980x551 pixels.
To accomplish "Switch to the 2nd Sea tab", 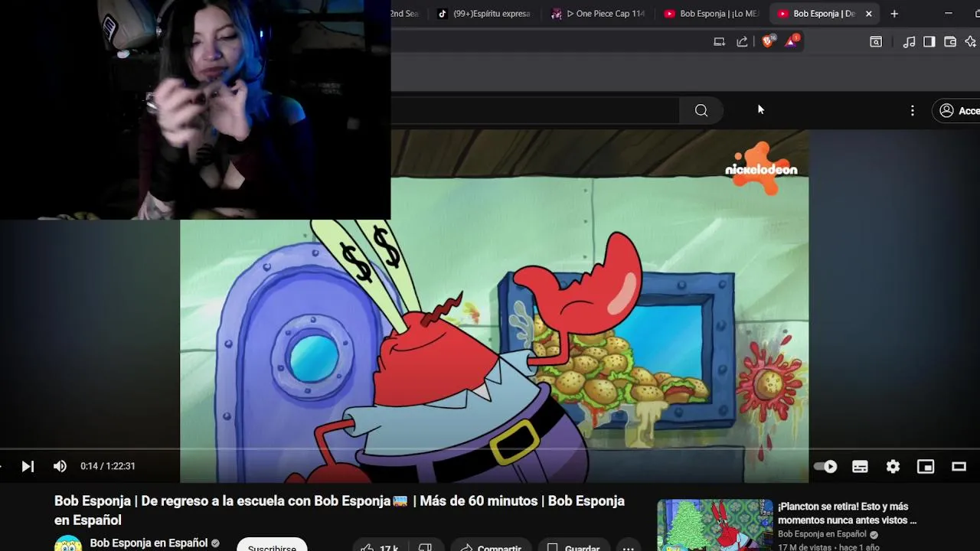I will pyautogui.click(x=406, y=14).
